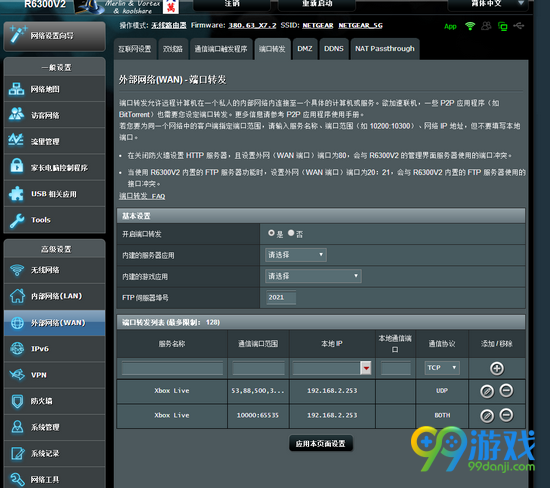Disable port forwarding with 否 radio
This screenshot has height=488, width=550.
pos(291,233)
